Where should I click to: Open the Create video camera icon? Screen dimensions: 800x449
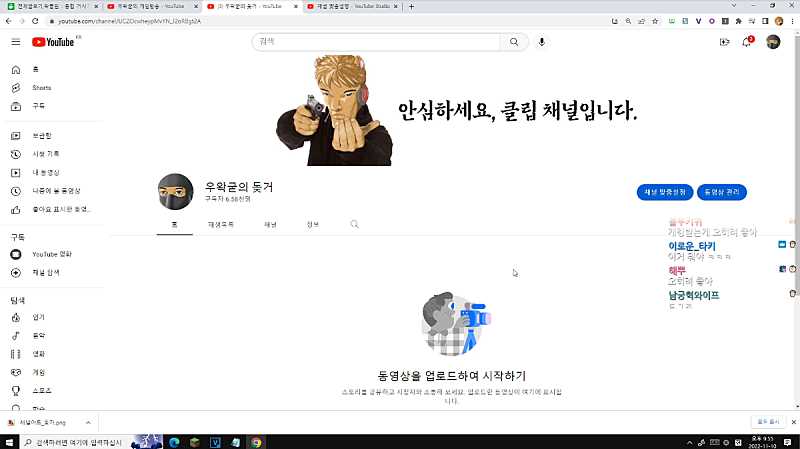[724, 42]
